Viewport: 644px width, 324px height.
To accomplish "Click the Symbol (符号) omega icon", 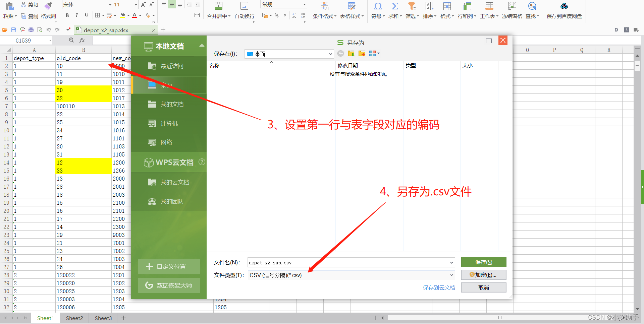I will 378,6.
